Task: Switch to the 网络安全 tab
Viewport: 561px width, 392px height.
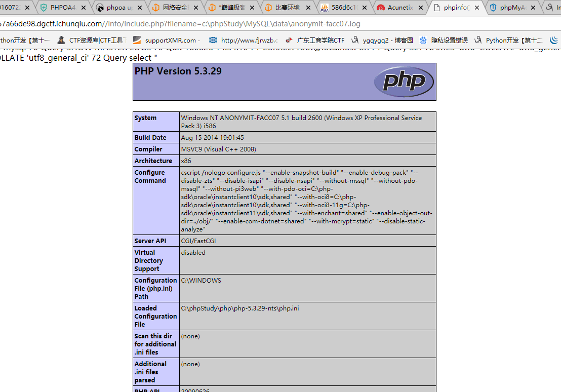Action: [175, 8]
